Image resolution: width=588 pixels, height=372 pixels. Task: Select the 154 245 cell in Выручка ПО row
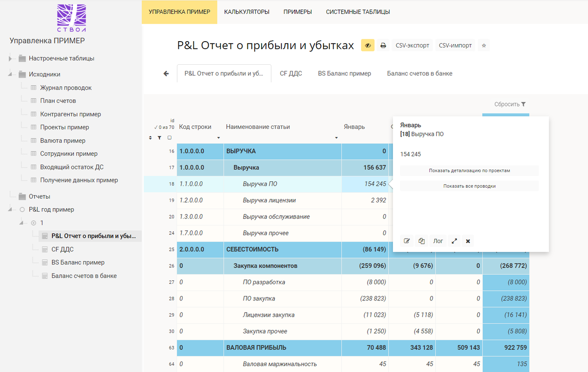click(365, 184)
